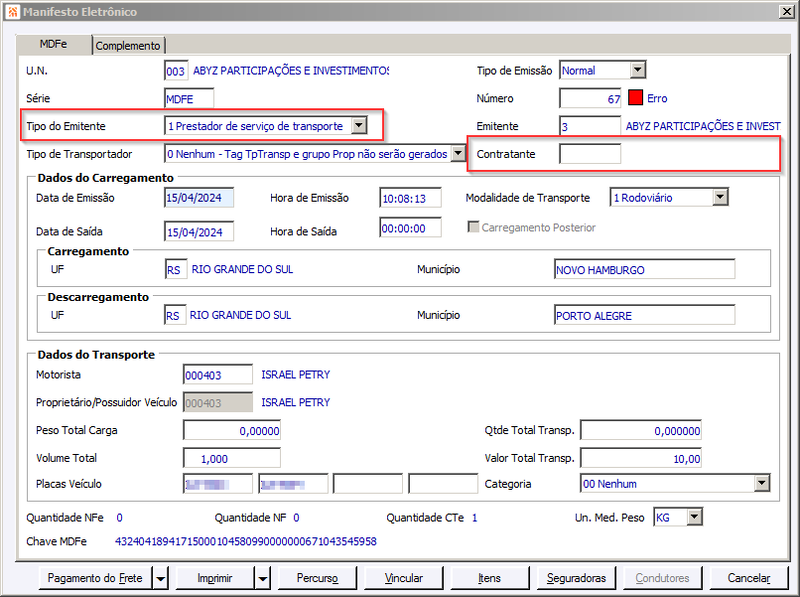Click the red Erro status indicator square
800x597 pixels.
pos(635,97)
